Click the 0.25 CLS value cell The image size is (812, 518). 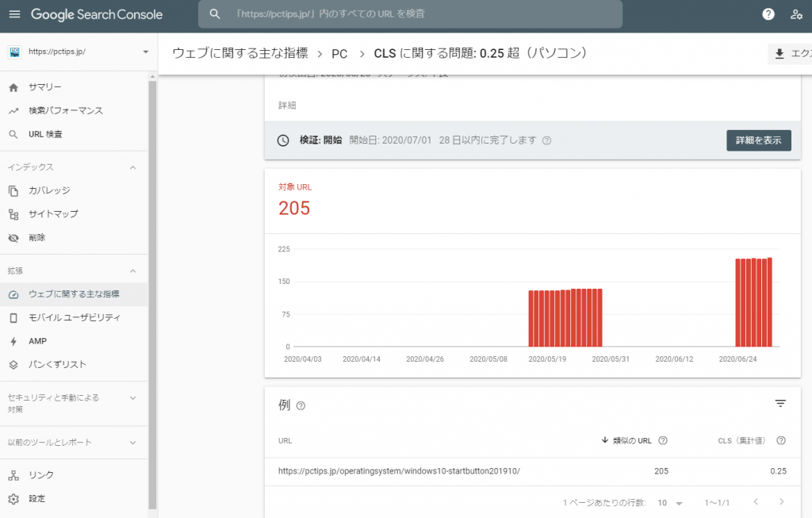coord(778,471)
